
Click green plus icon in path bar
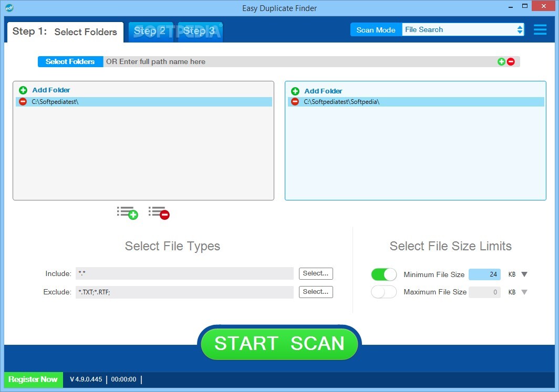501,62
